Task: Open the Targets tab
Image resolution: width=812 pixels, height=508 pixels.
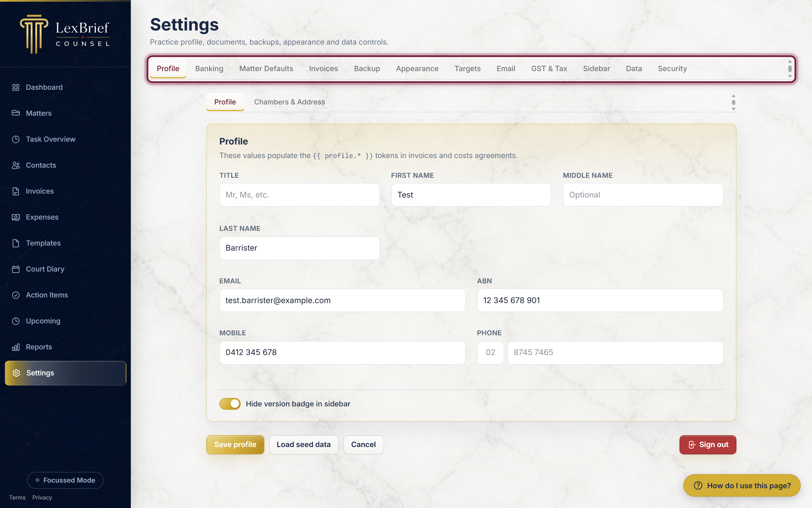Action: coord(467,69)
